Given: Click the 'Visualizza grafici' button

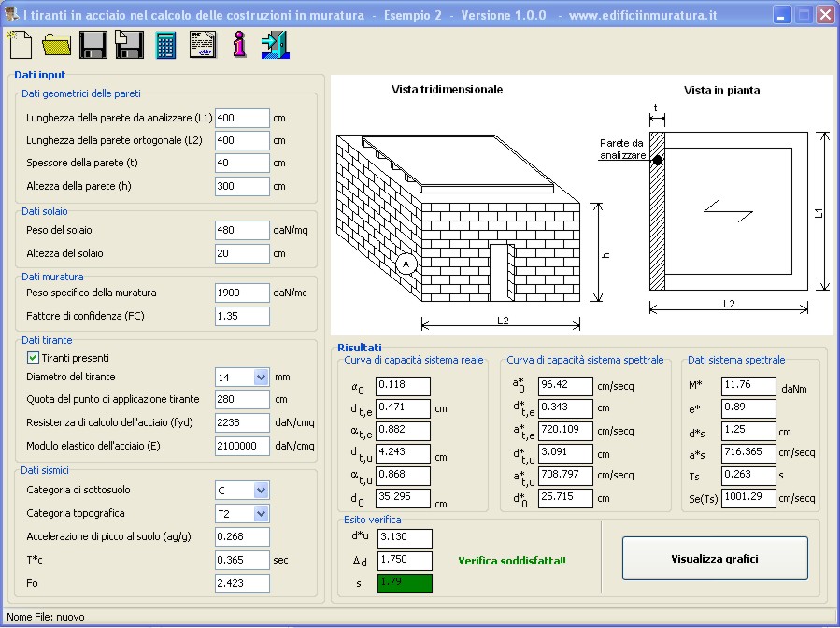Looking at the screenshot, I should 715,559.
